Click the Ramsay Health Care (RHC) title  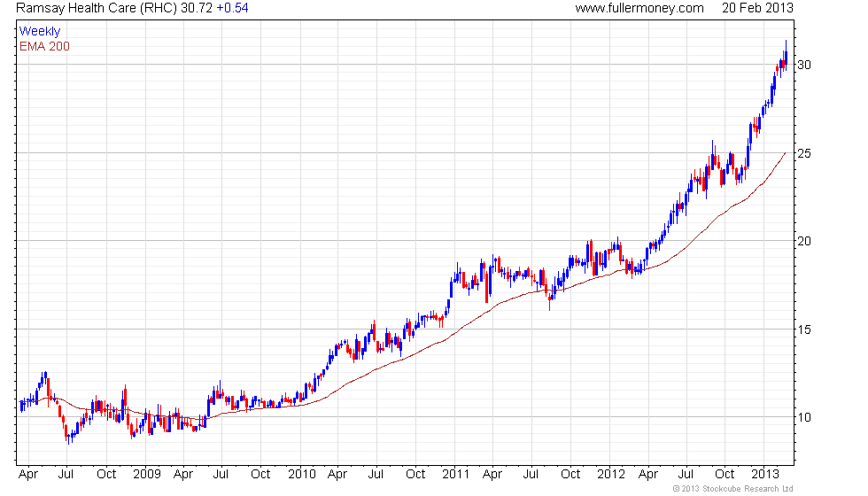click(x=97, y=8)
